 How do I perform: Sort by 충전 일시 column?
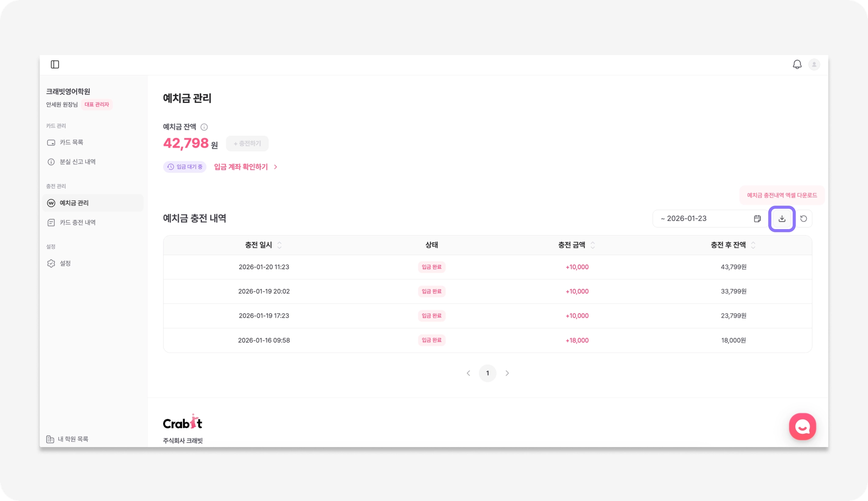(x=279, y=245)
